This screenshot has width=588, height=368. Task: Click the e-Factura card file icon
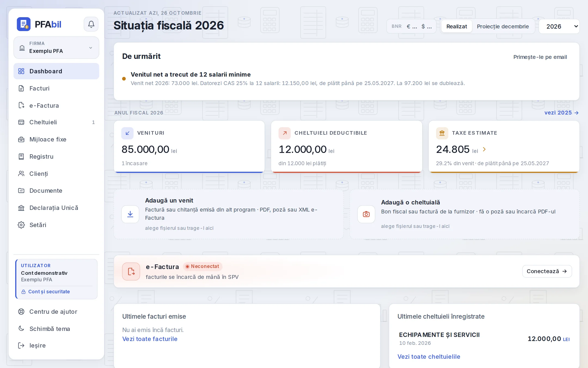tap(131, 272)
